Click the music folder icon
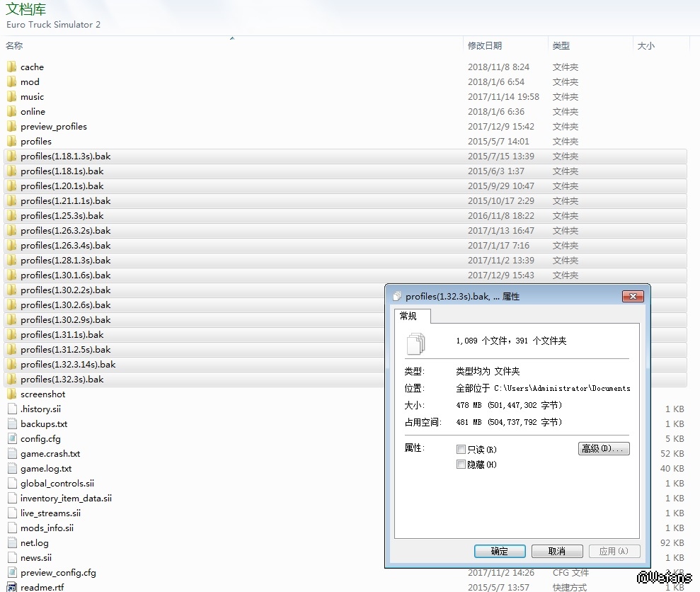Image resolution: width=700 pixels, height=592 pixels. coord(11,96)
